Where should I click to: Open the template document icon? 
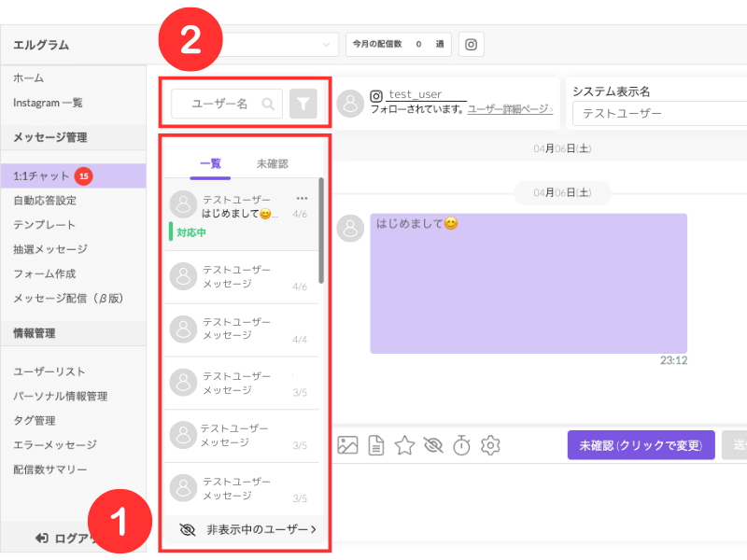[376, 445]
